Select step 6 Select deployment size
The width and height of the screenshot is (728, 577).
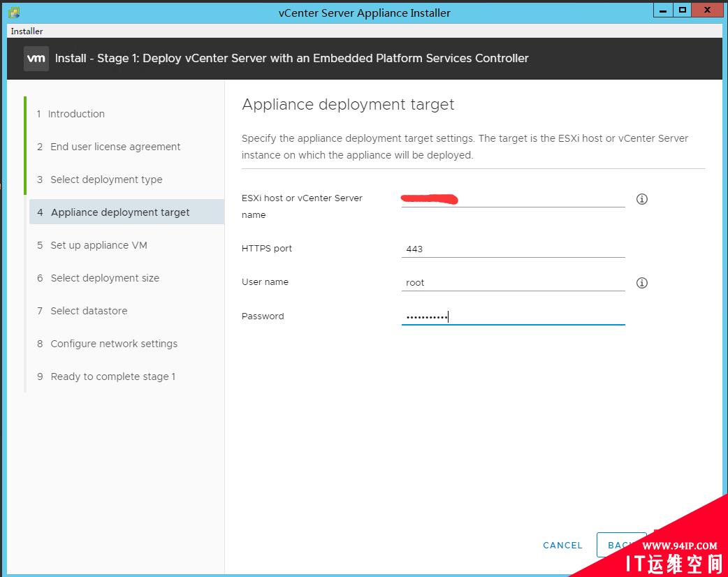[x=98, y=278]
